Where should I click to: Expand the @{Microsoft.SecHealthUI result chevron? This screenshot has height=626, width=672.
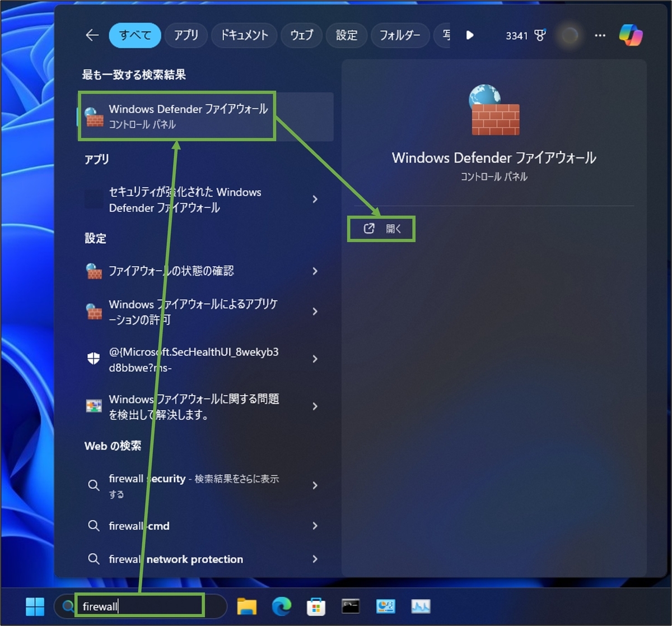coord(315,359)
